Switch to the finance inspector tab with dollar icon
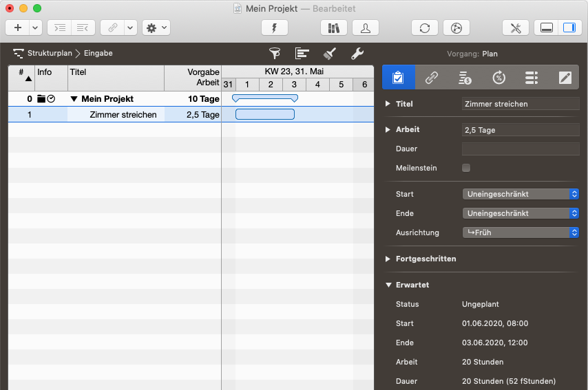The height and width of the screenshot is (390, 588). [x=465, y=78]
